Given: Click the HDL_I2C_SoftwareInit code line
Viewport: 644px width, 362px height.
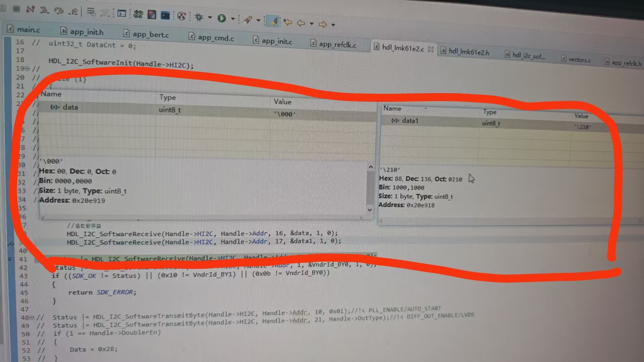Looking at the screenshot, I should click(121, 64).
